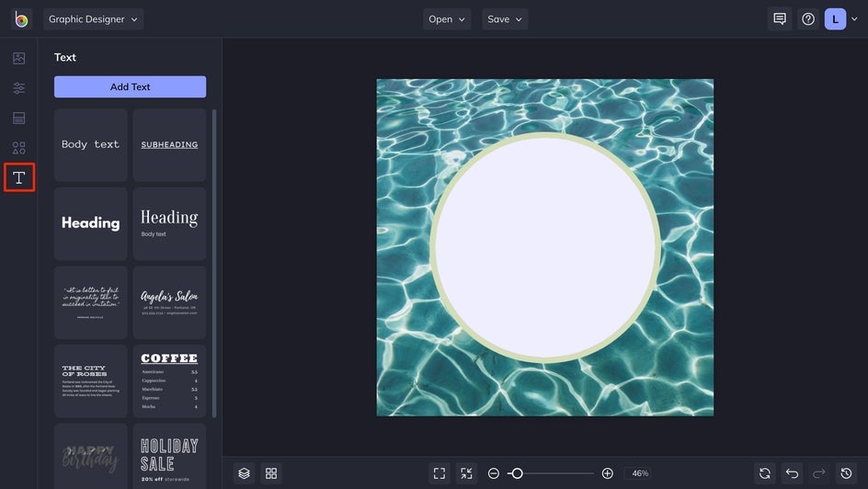Choose the serif Heading with Body text preset
Image resolution: width=868 pixels, height=489 pixels.
pyautogui.click(x=169, y=223)
